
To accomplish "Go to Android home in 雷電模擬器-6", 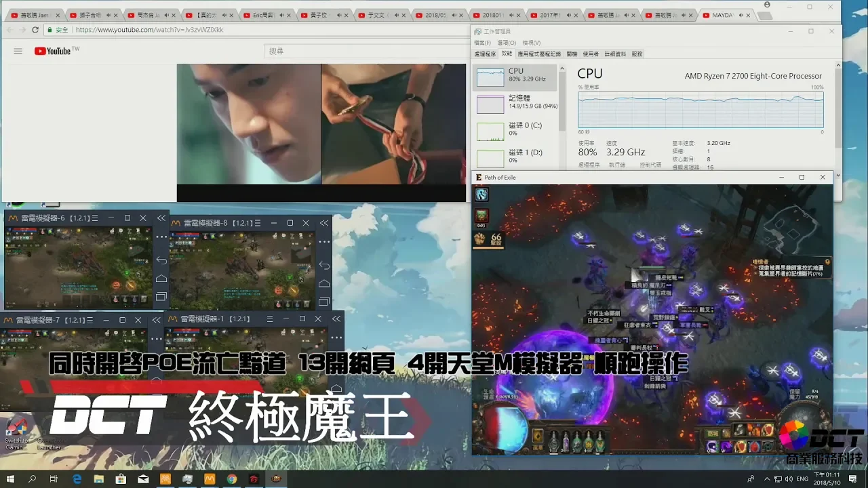I will click(x=161, y=279).
